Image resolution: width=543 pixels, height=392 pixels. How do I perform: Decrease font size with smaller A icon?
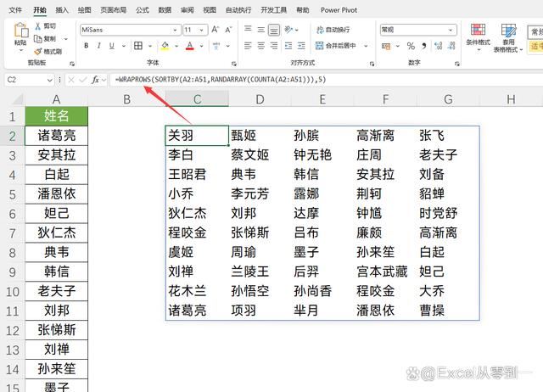click(228, 30)
